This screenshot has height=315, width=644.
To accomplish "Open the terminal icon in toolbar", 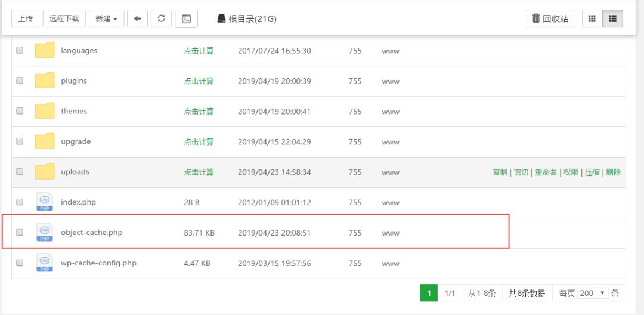I will click(186, 18).
